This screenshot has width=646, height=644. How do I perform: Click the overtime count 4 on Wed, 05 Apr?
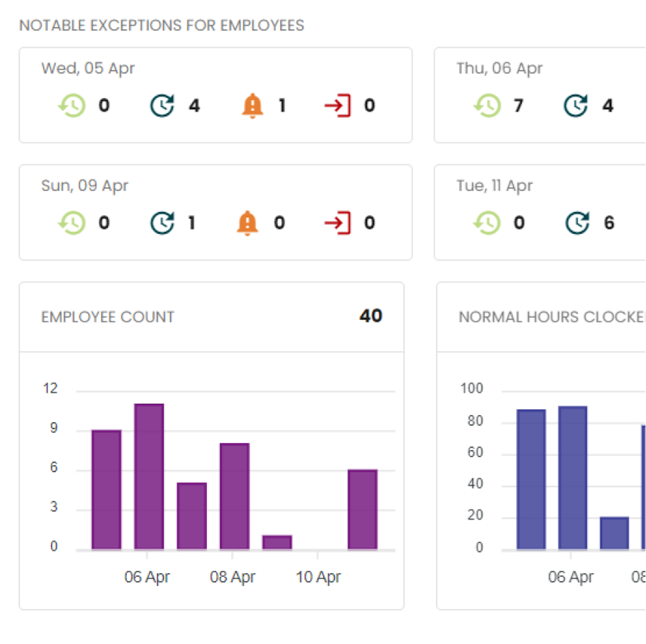pyautogui.click(x=194, y=106)
